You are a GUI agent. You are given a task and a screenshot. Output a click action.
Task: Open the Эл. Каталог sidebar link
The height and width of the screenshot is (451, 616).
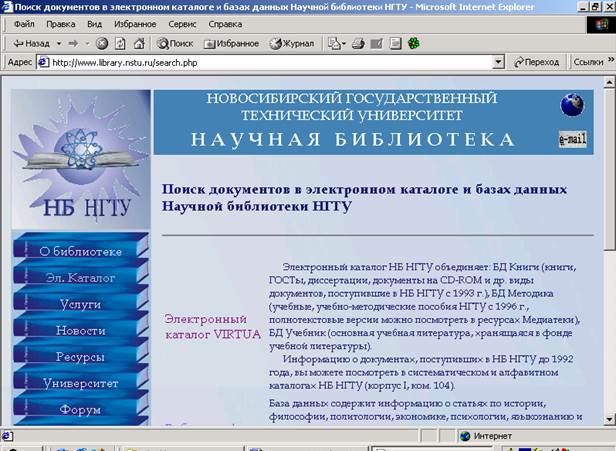(80, 277)
